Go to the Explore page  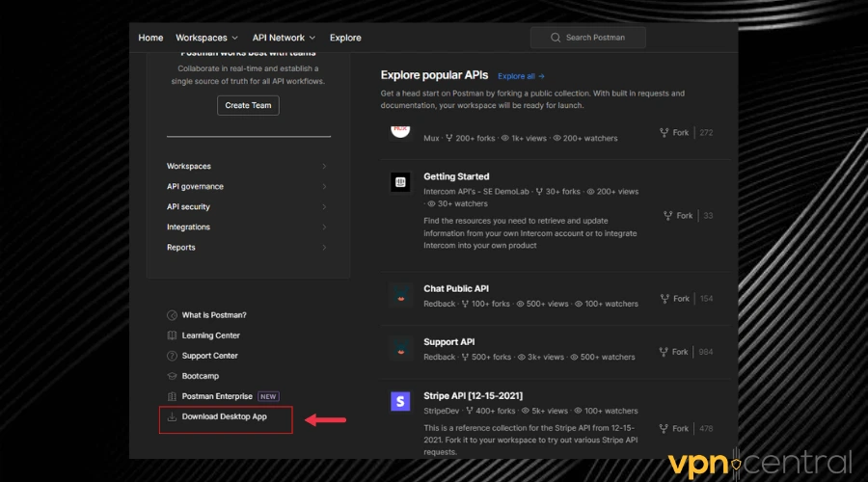[345, 38]
